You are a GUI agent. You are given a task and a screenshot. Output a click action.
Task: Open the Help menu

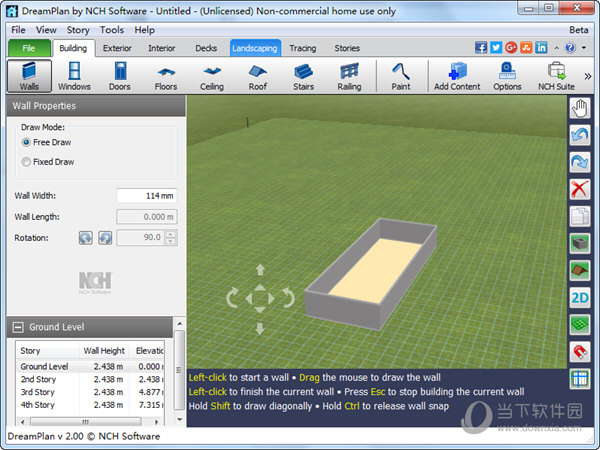[144, 30]
